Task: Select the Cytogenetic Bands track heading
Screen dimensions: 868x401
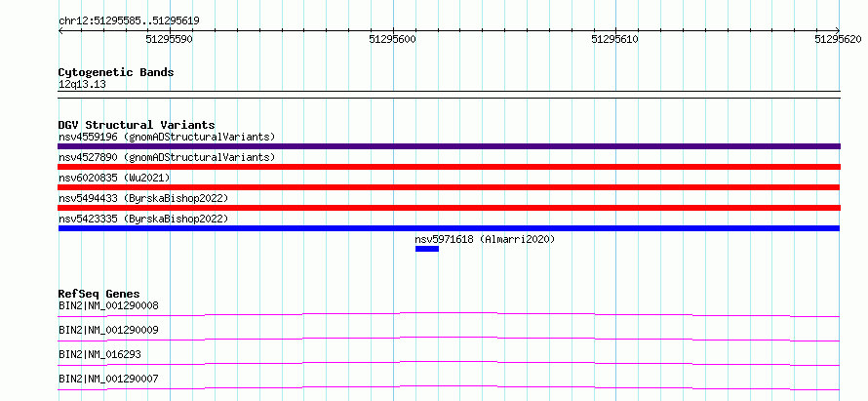Action: [116, 72]
